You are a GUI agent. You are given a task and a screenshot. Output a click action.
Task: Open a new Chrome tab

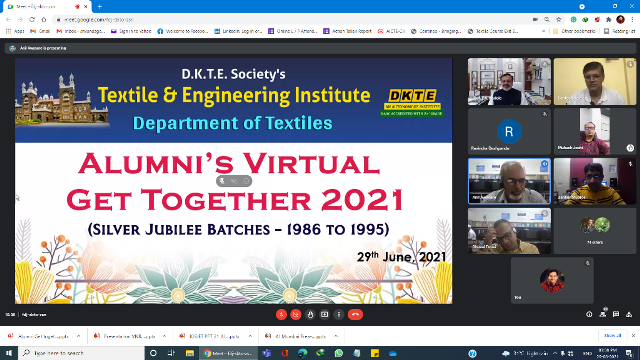click(100, 7)
